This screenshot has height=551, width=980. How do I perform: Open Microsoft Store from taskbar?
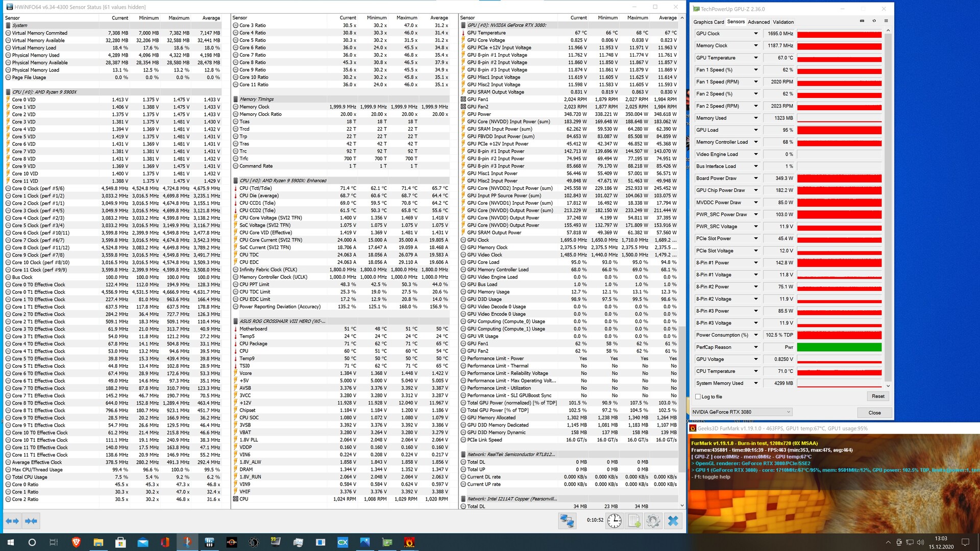(x=120, y=542)
